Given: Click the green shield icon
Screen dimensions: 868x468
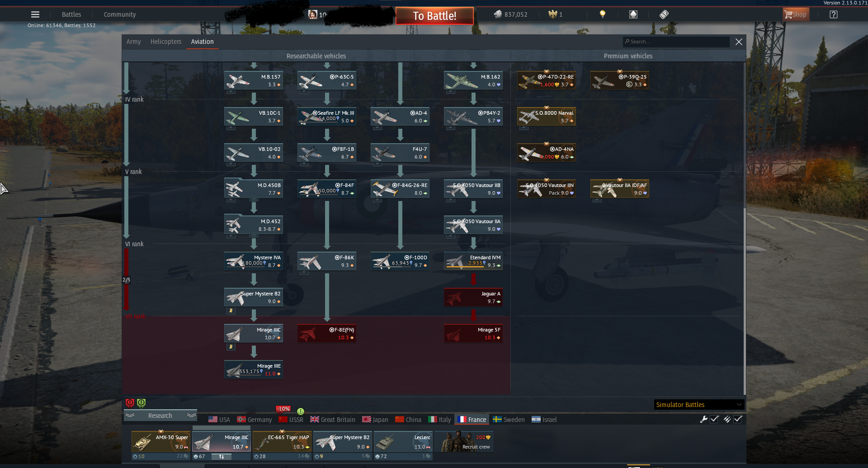Looking at the screenshot, I should pos(141,402).
